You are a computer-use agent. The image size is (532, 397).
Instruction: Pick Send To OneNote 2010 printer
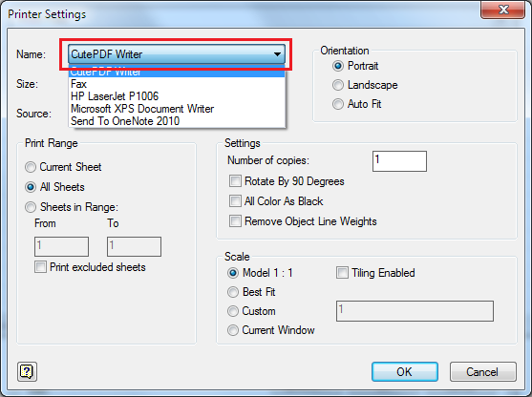[x=177, y=121]
